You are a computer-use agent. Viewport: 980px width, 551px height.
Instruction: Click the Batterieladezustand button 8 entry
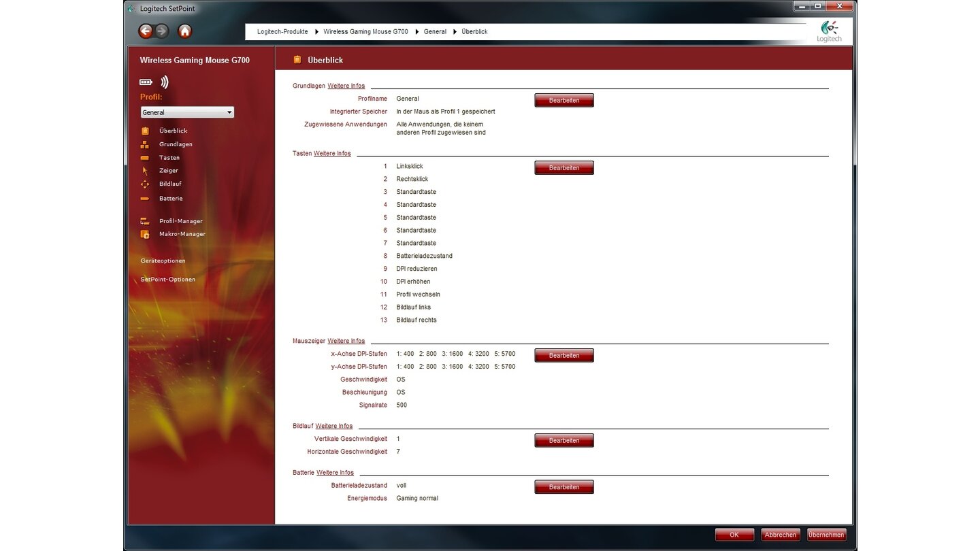tap(424, 256)
